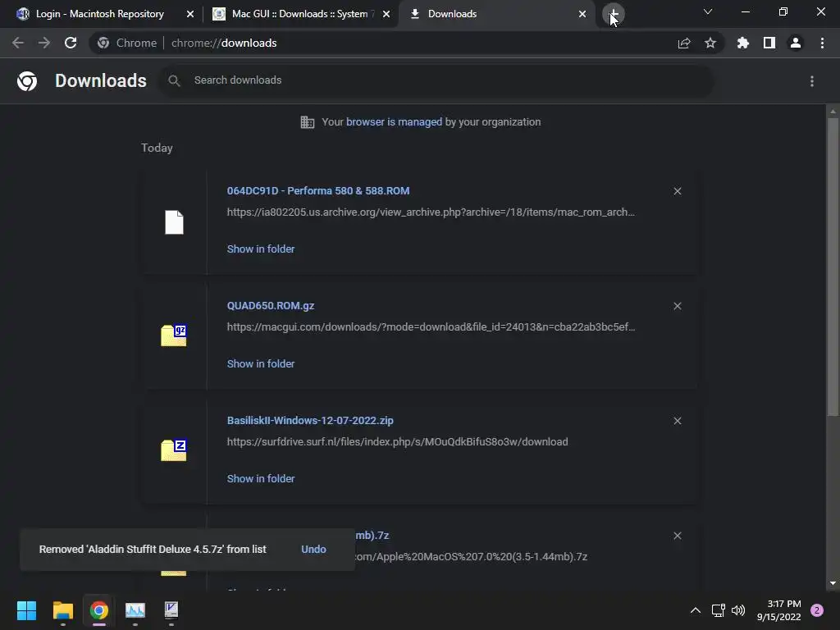The height and width of the screenshot is (630, 840).
Task: Bookmark this tab with the star icon
Action: click(x=710, y=43)
